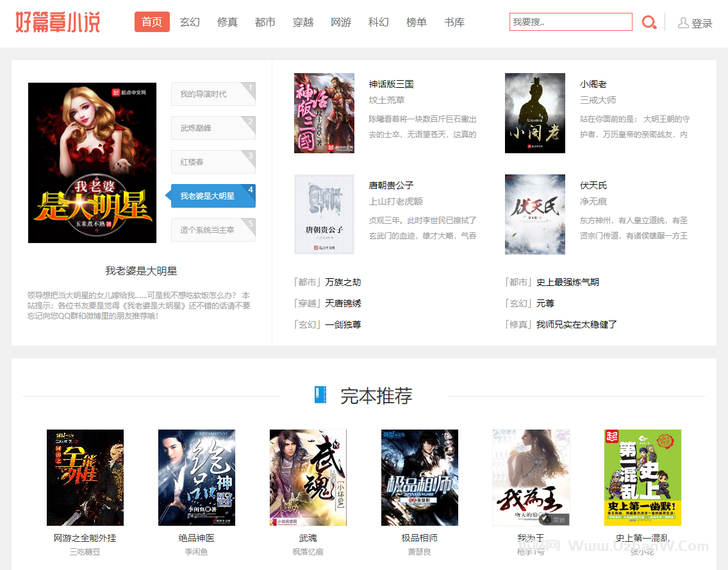Click the author name 坟土荒草

(387, 100)
